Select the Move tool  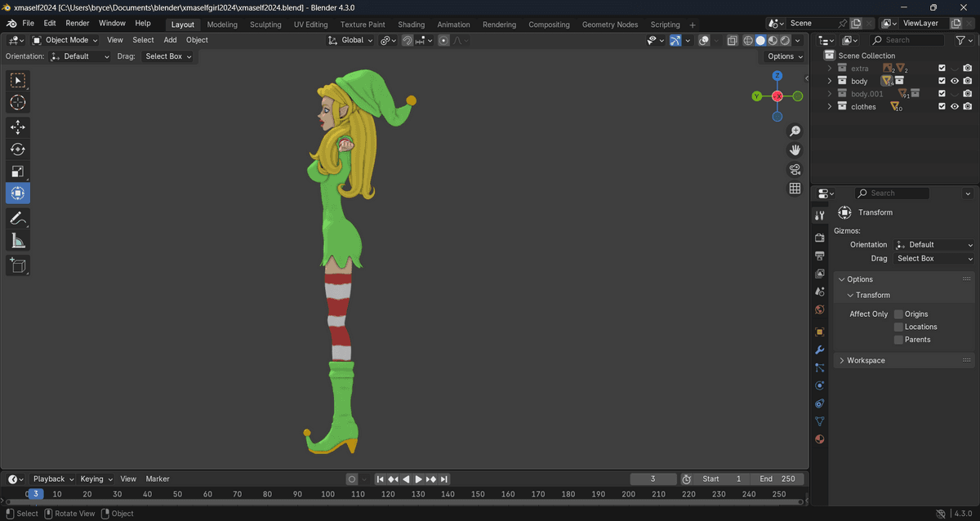click(x=18, y=127)
